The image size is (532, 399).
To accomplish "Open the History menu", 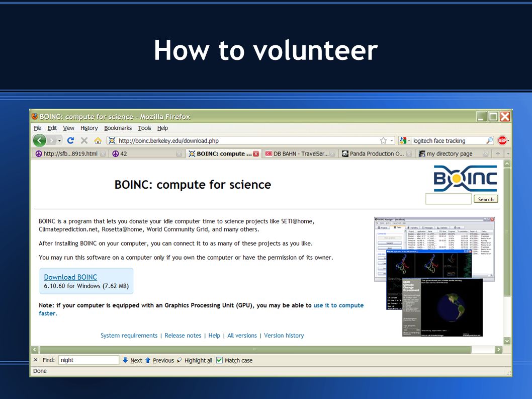I will [89, 128].
